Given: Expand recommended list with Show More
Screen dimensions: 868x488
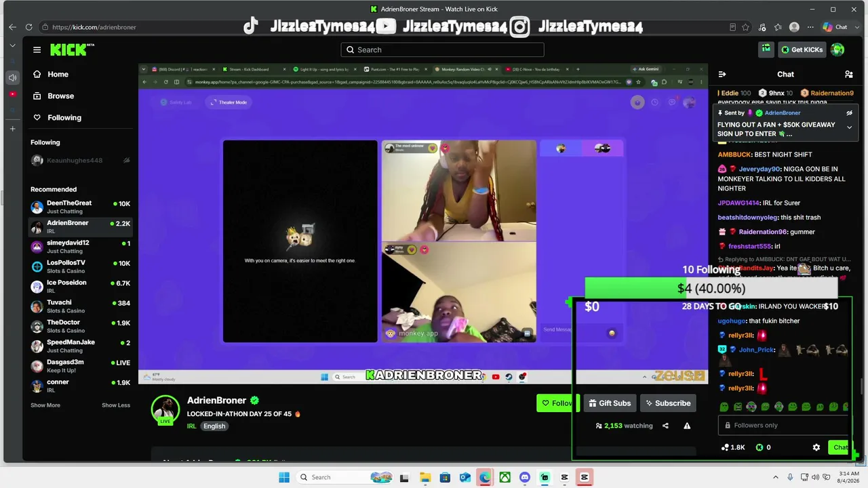Looking at the screenshot, I should pos(45,405).
